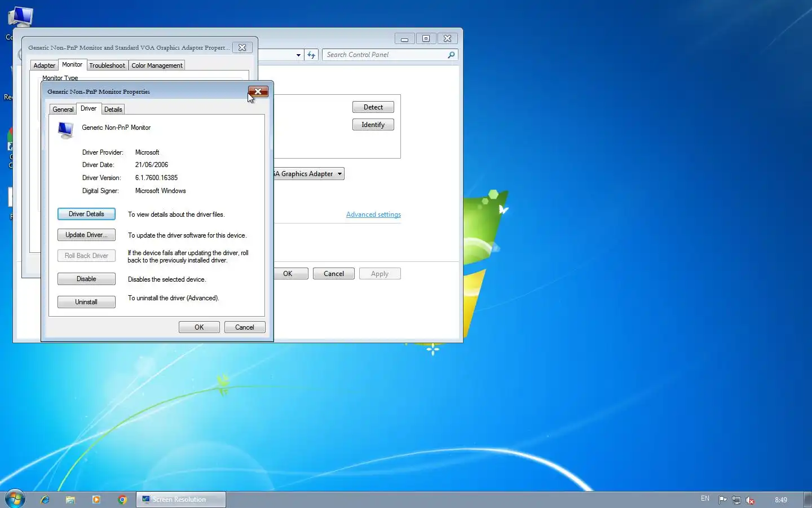
Task: Open the Details tab
Action: coord(113,110)
